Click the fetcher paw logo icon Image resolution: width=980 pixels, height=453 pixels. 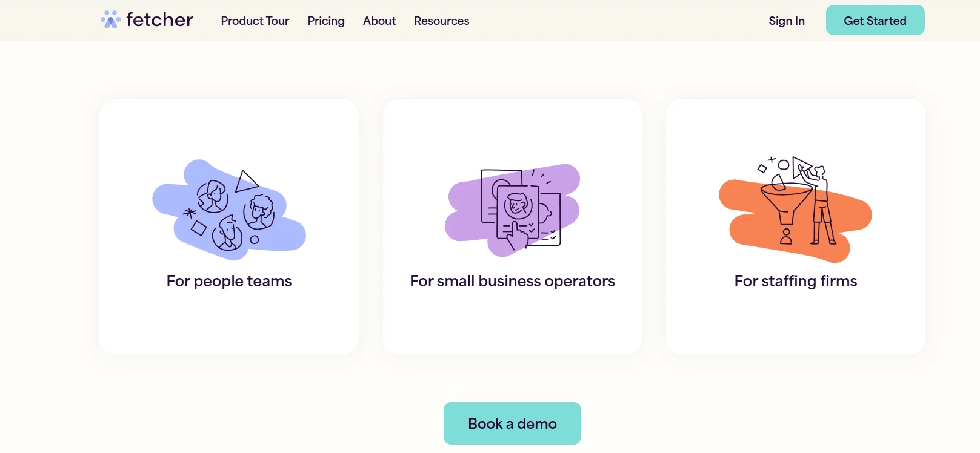(x=111, y=19)
